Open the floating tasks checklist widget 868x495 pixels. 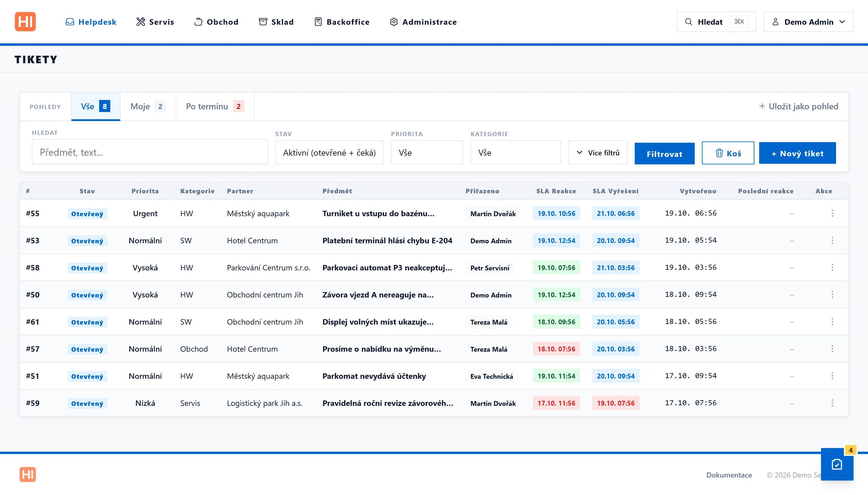[837, 464]
